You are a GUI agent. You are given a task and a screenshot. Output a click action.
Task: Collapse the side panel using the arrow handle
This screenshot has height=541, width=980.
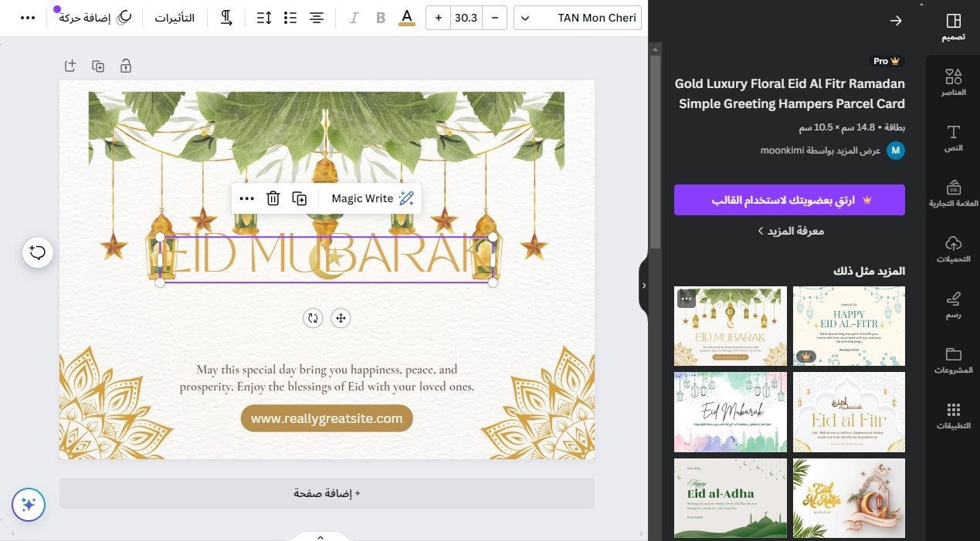[x=644, y=286]
